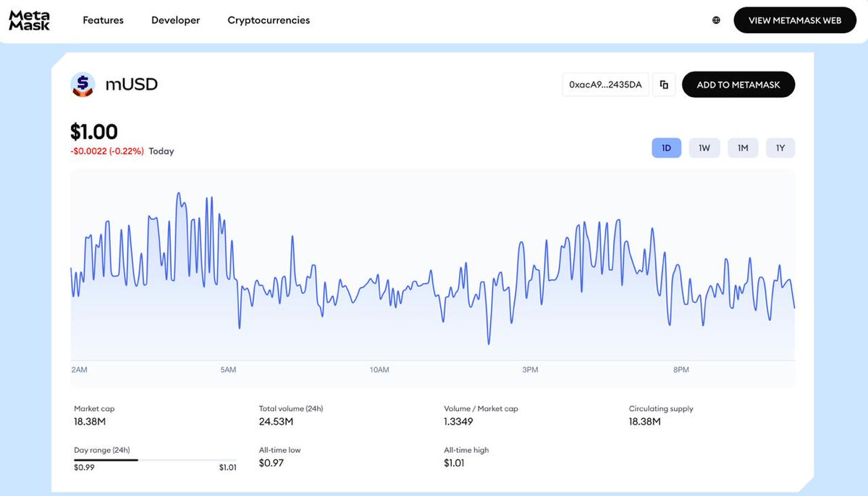The width and height of the screenshot is (868, 496).
Task: Switch chart to 1M range
Action: pos(743,148)
